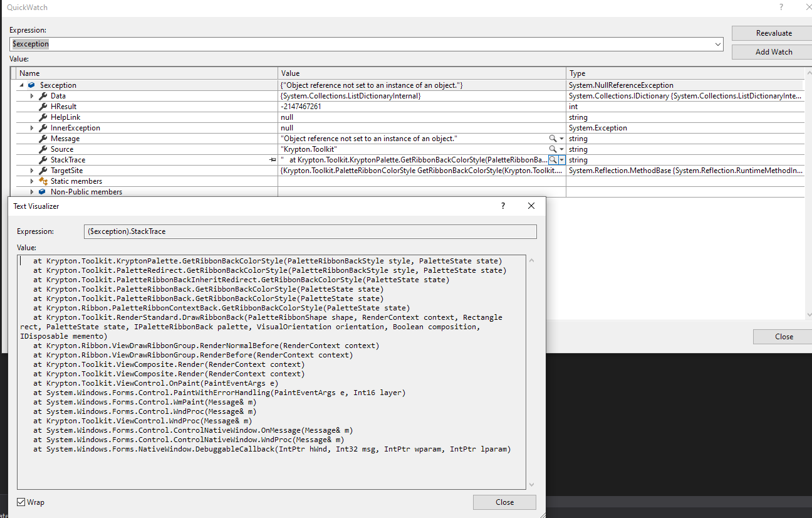Image resolution: width=812 pixels, height=518 pixels.
Task: Click inside the Text Visualizer expression field
Action: pyautogui.click(x=310, y=231)
